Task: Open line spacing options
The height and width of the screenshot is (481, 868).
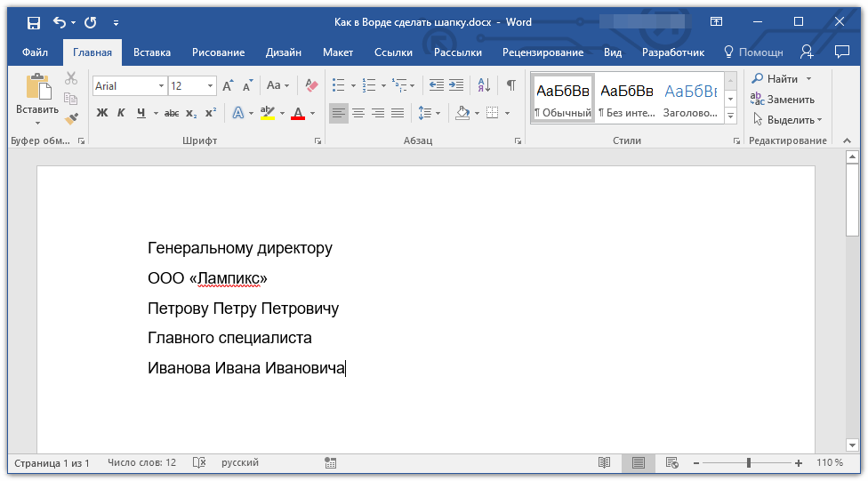Action: (429, 114)
